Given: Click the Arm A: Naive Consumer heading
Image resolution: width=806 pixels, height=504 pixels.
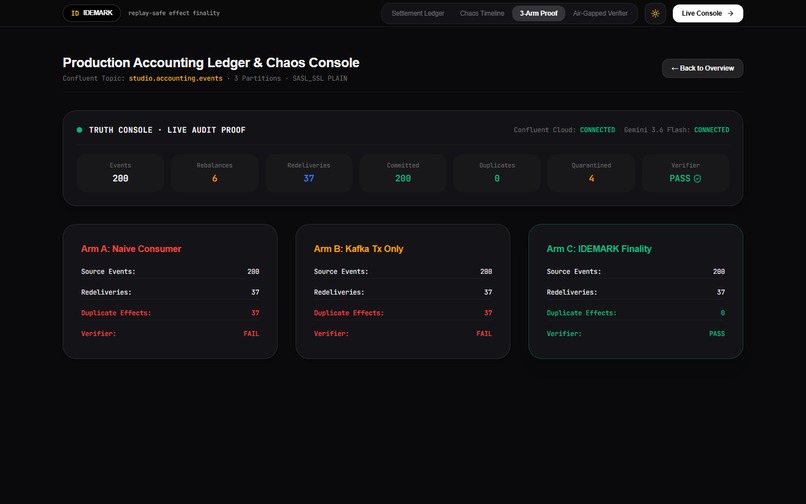Looking at the screenshot, I should coord(131,249).
